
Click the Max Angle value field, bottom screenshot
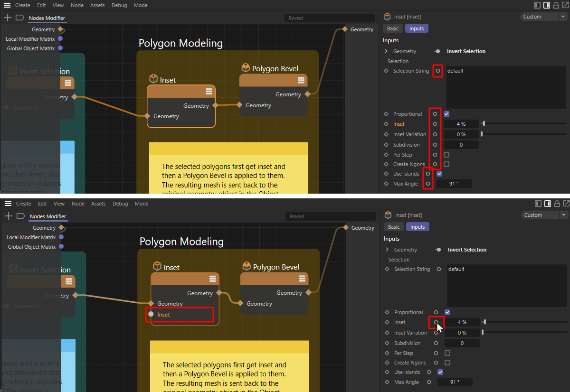455,382
